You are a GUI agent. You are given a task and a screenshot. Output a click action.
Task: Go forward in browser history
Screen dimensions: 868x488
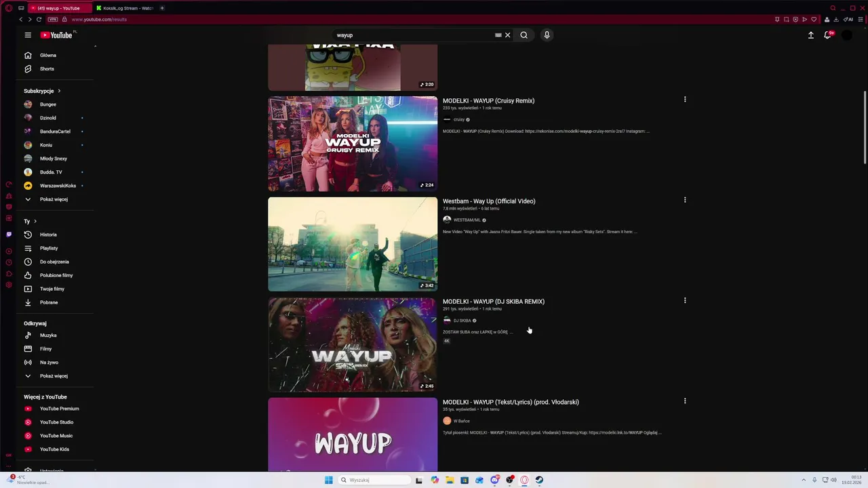tap(30, 20)
